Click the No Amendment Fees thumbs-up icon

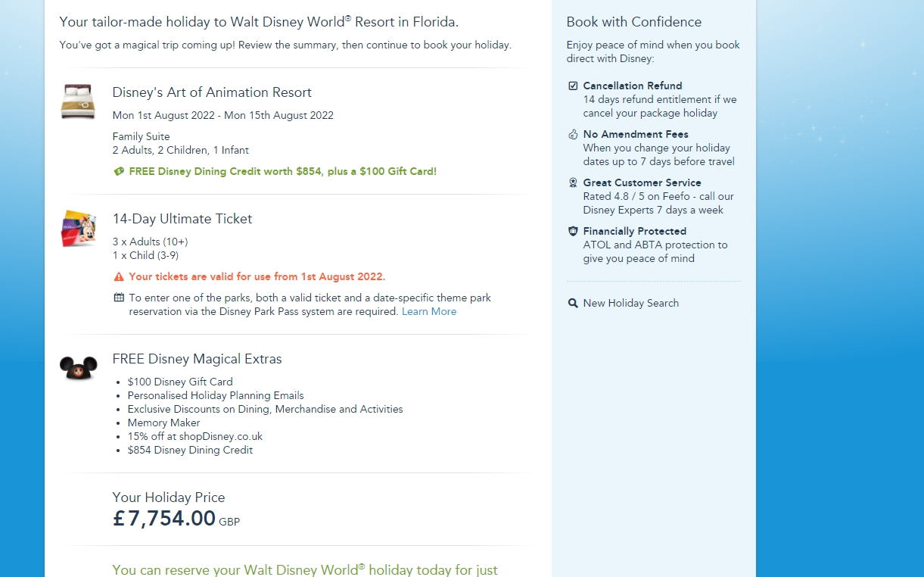pyautogui.click(x=573, y=134)
